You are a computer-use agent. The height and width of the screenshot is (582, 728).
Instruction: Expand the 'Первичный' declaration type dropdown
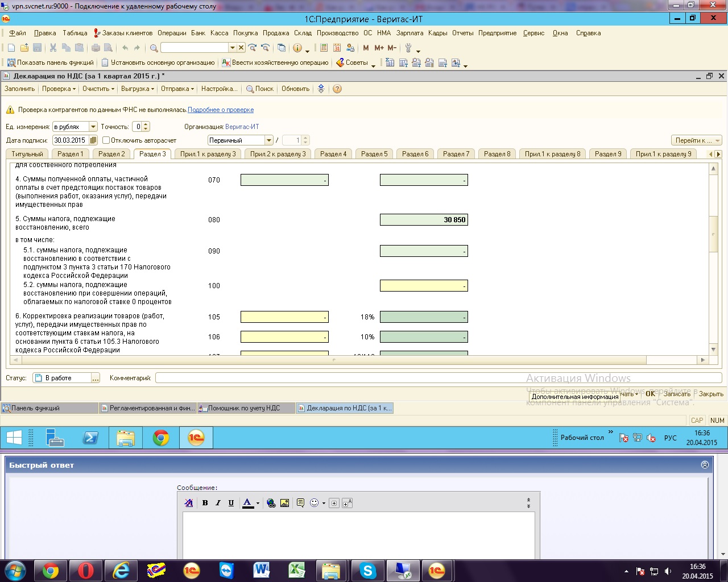pos(269,140)
